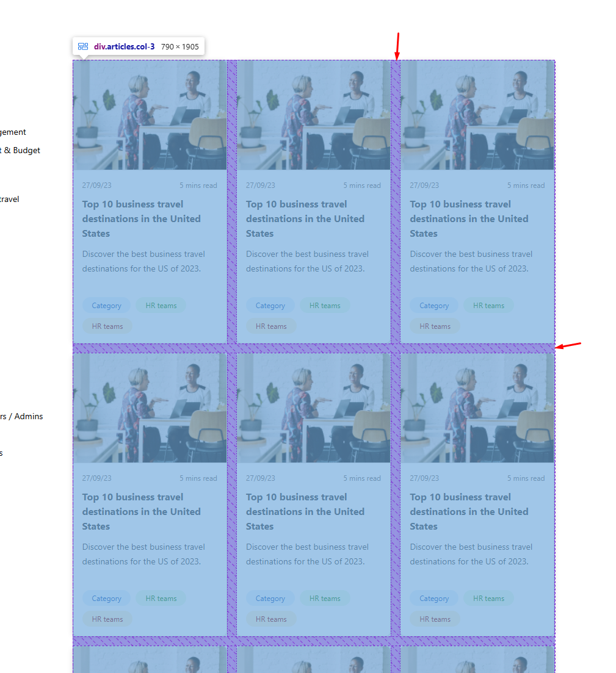Open the top-middle article's thumbnail image
The height and width of the screenshot is (673, 616).
coord(313,115)
